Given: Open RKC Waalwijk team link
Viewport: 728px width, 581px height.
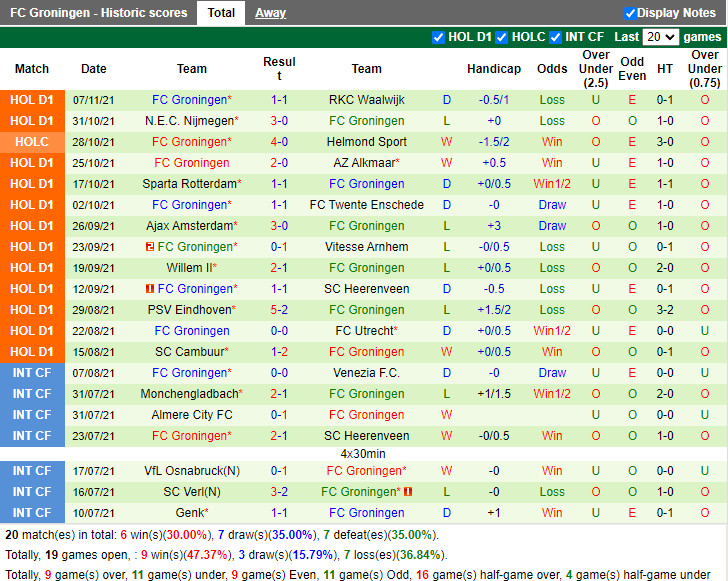Looking at the screenshot, I should tap(366, 100).
